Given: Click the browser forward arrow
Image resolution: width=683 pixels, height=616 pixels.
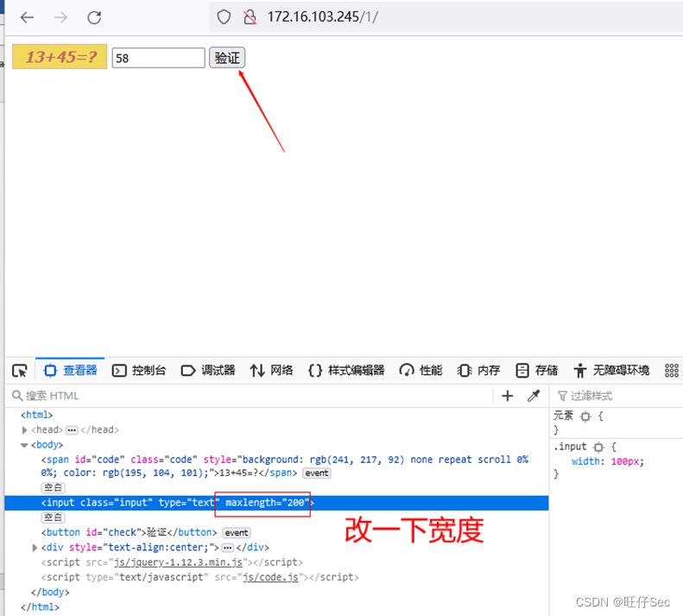Looking at the screenshot, I should click(x=60, y=17).
